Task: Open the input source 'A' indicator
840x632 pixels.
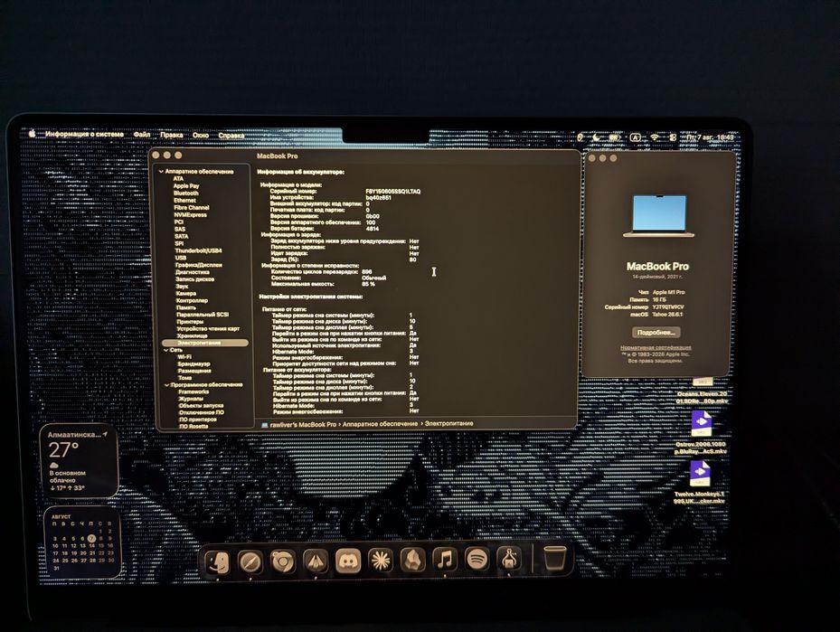Action: click(636, 137)
